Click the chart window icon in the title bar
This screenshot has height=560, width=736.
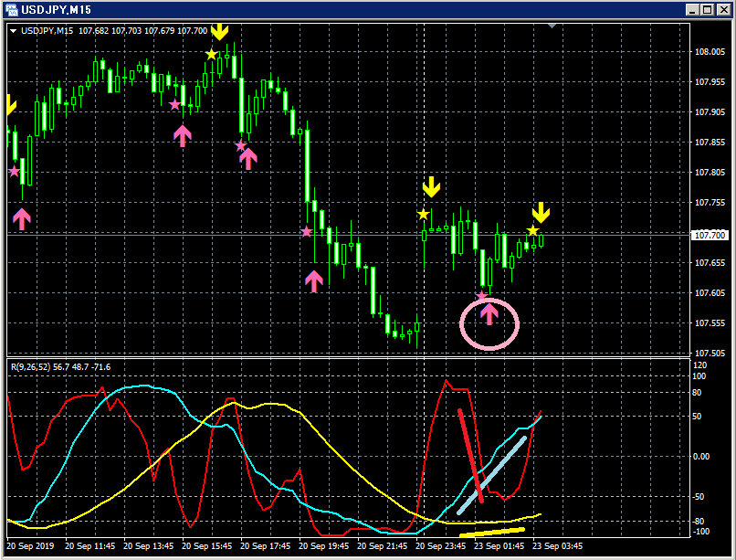(11, 10)
